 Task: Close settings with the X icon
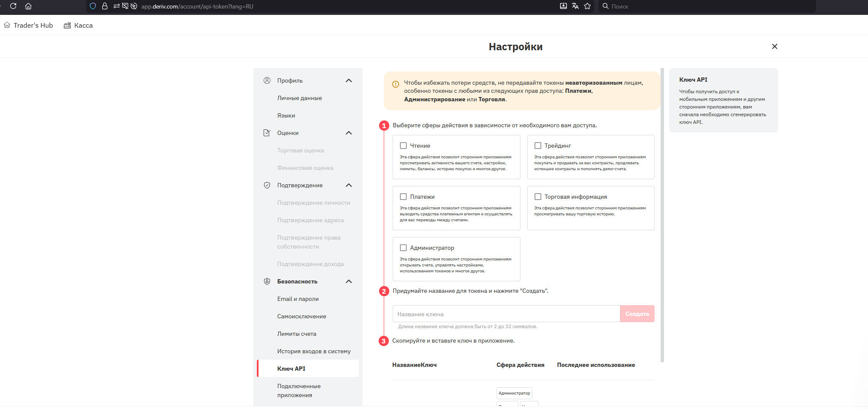(775, 46)
